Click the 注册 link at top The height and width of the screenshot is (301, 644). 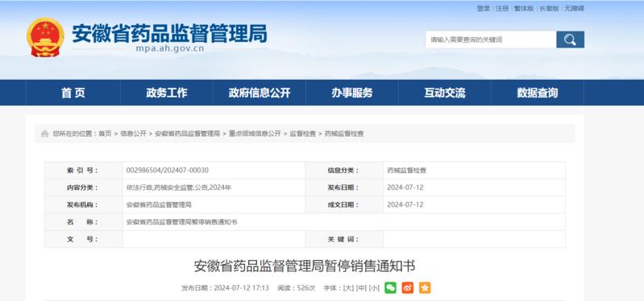point(502,8)
